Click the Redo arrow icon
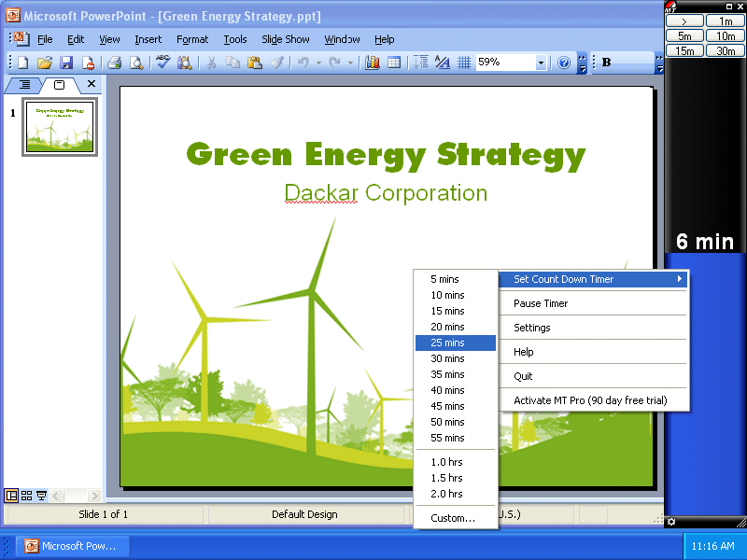The height and width of the screenshot is (560, 747). click(335, 63)
